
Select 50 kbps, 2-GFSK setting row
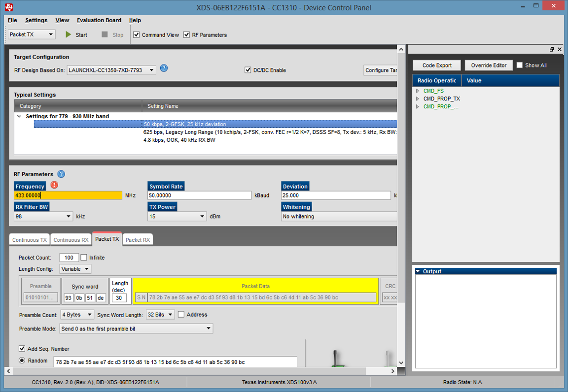click(215, 124)
